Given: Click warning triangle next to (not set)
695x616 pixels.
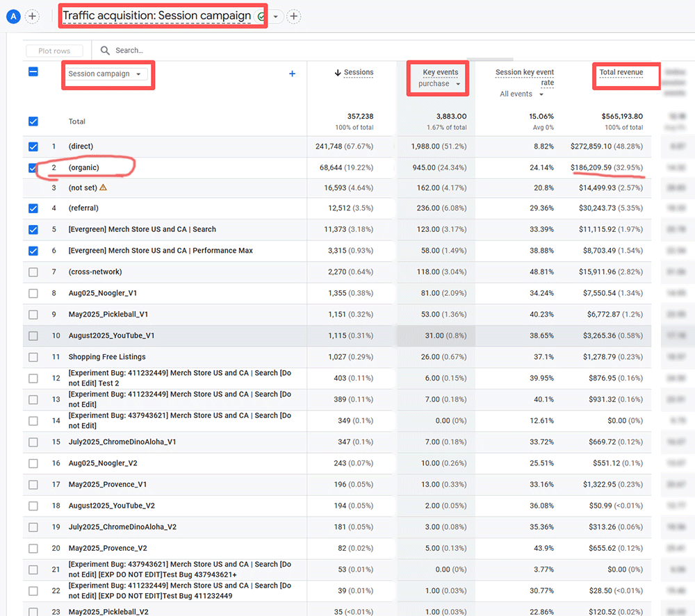Looking at the screenshot, I should pos(103,188).
